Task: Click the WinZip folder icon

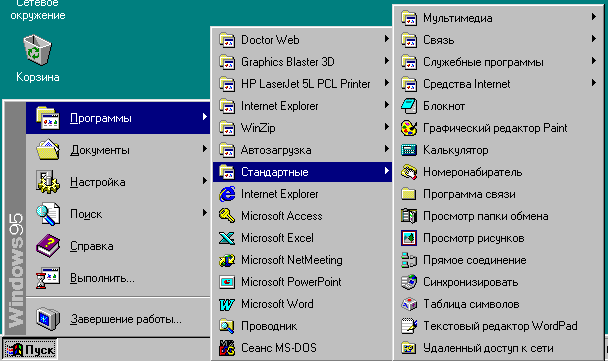Action: 227,128
